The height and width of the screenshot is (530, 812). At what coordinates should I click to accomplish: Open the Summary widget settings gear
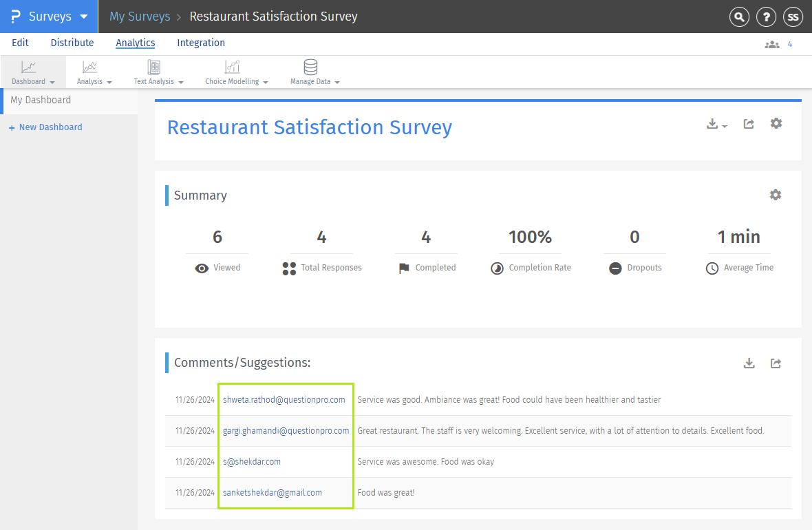pos(776,195)
